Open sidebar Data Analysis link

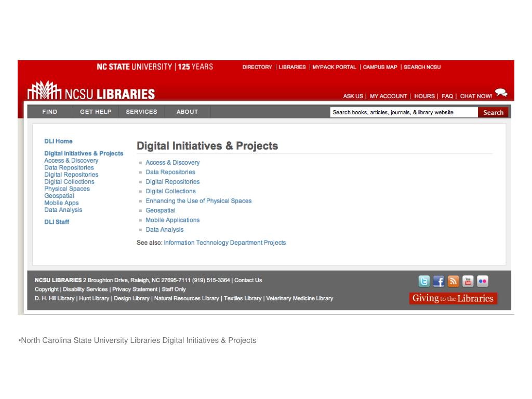(63, 210)
